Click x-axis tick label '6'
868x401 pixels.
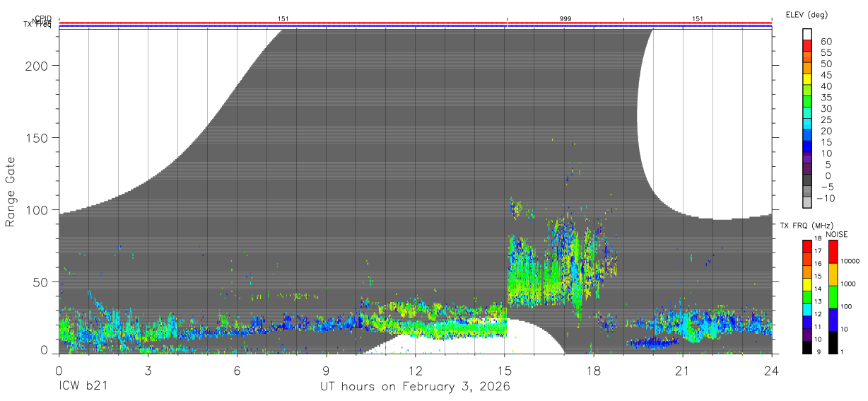[237, 370]
